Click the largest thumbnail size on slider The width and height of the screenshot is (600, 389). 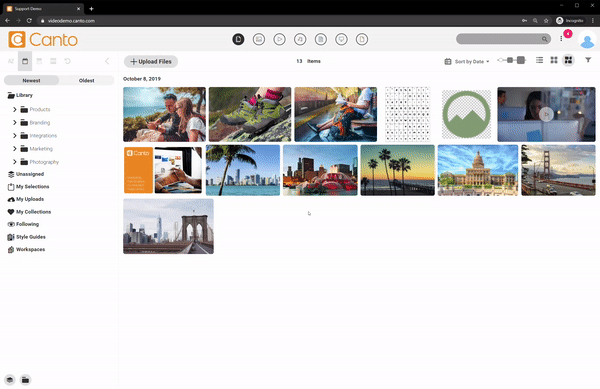click(x=521, y=60)
